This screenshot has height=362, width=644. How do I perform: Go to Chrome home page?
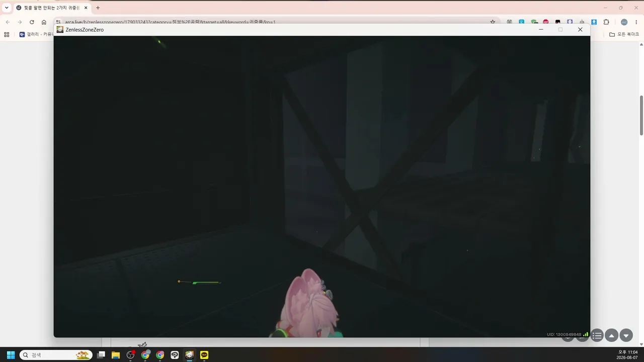44,22
